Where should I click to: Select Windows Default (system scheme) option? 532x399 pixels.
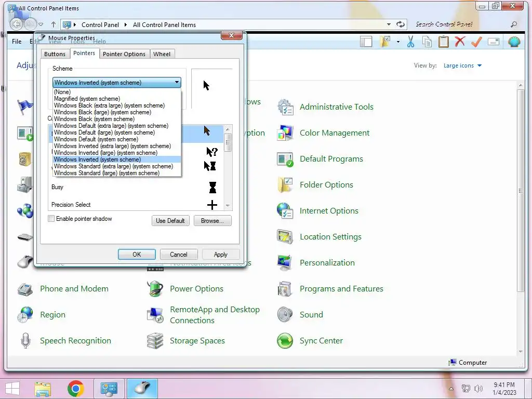click(117, 139)
